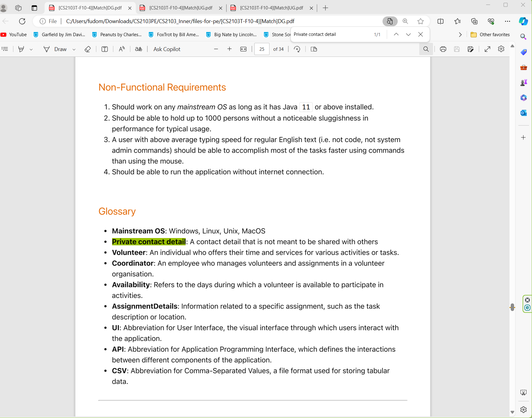
Task: Open the Translate tool
Action: tap(139, 49)
